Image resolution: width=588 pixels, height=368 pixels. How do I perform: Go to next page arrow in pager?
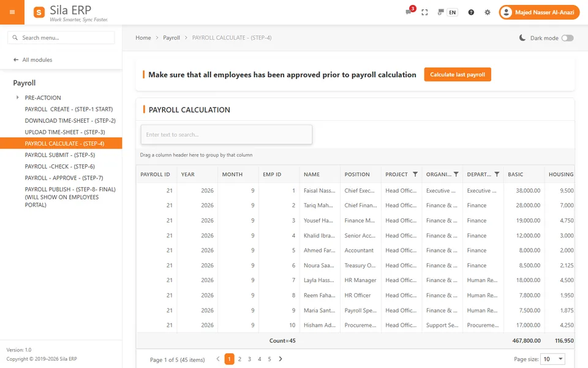click(281, 359)
